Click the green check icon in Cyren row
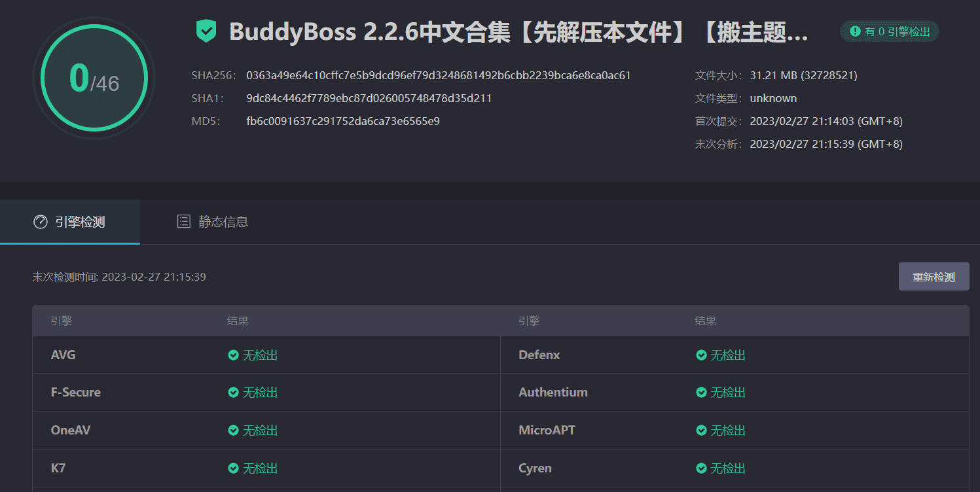This screenshot has height=492, width=980. (x=701, y=468)
